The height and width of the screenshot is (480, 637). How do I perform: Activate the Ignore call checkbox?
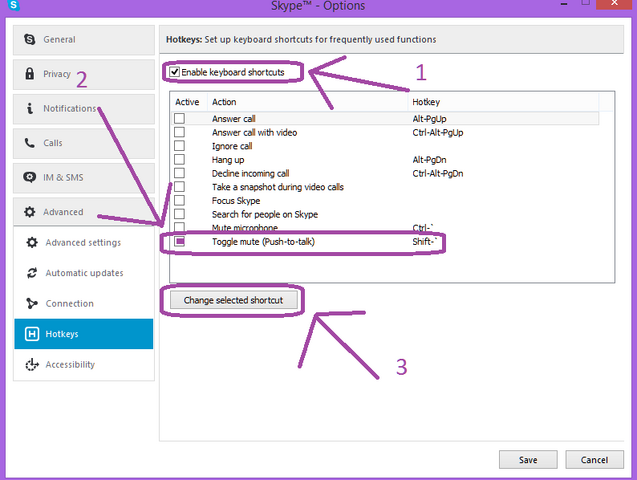click(179, 145)
